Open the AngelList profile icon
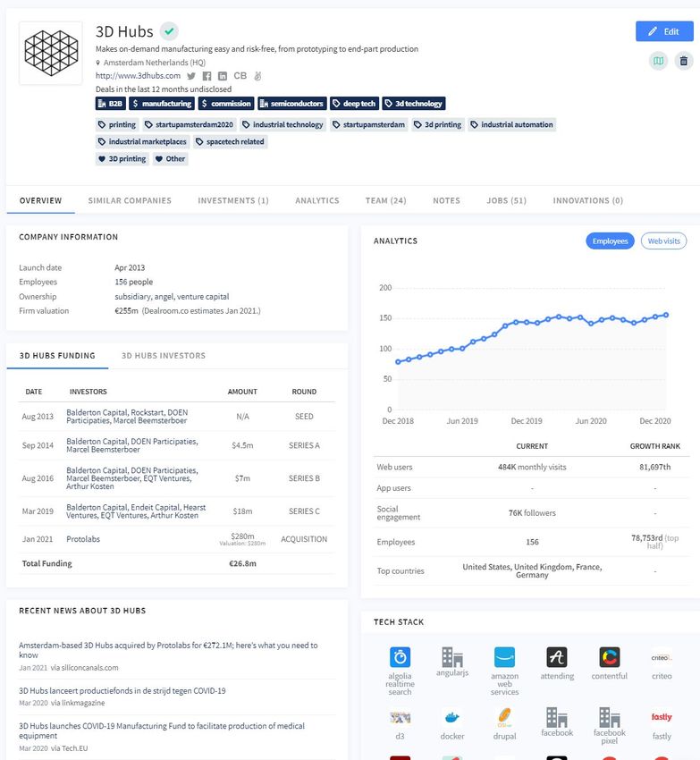Viewport: 700px width, 760px height. pos(257,76)
